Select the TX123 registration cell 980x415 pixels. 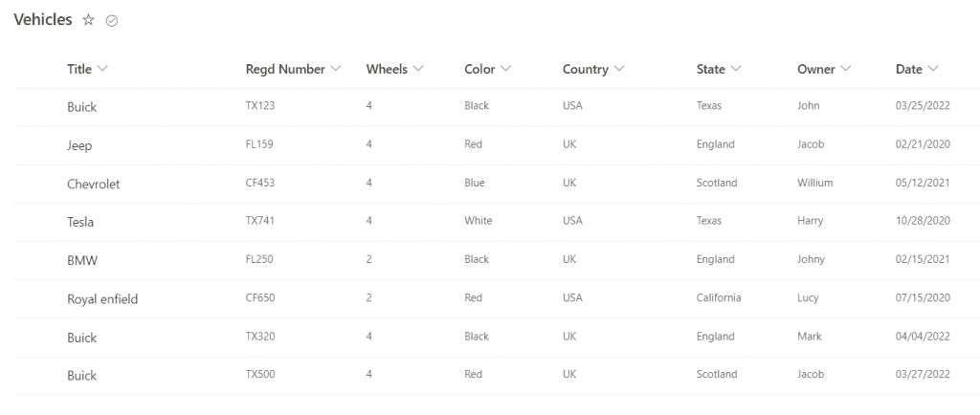[260, 106]
